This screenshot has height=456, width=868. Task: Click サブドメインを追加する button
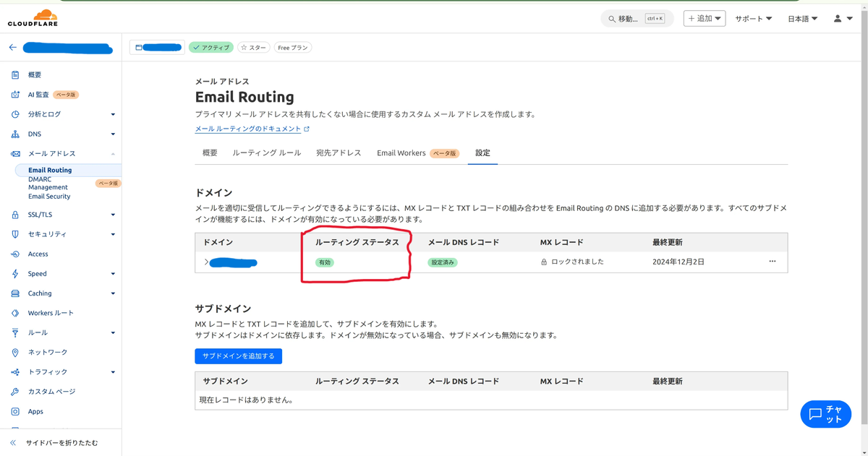238,356
